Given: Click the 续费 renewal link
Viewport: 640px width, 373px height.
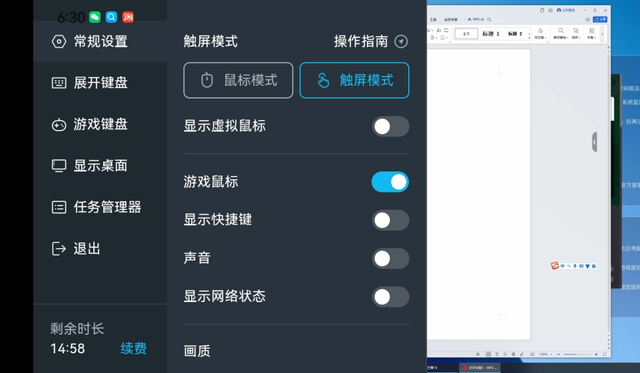Looking at the screenshot, I should 133,349.
